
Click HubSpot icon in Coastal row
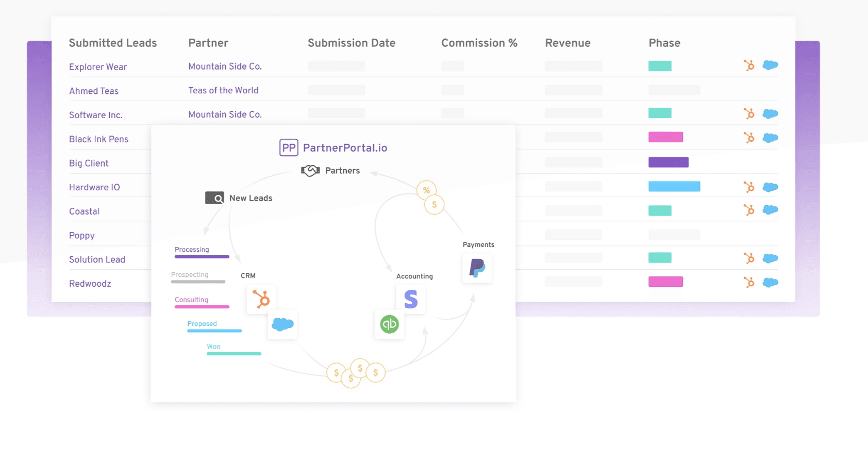click(749, 210)
